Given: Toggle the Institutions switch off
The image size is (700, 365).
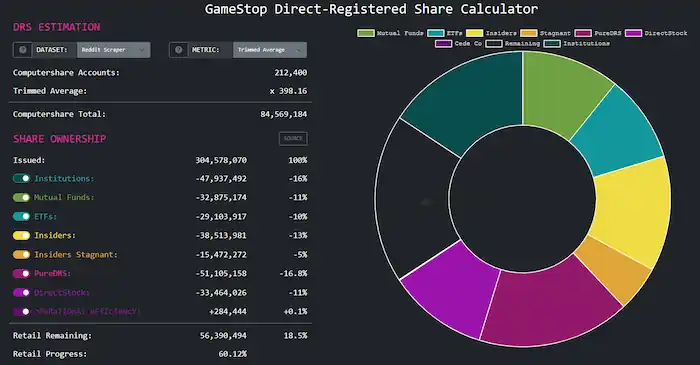Looking at the screenshot, I should pyautogui.click(x=21, y=178).
